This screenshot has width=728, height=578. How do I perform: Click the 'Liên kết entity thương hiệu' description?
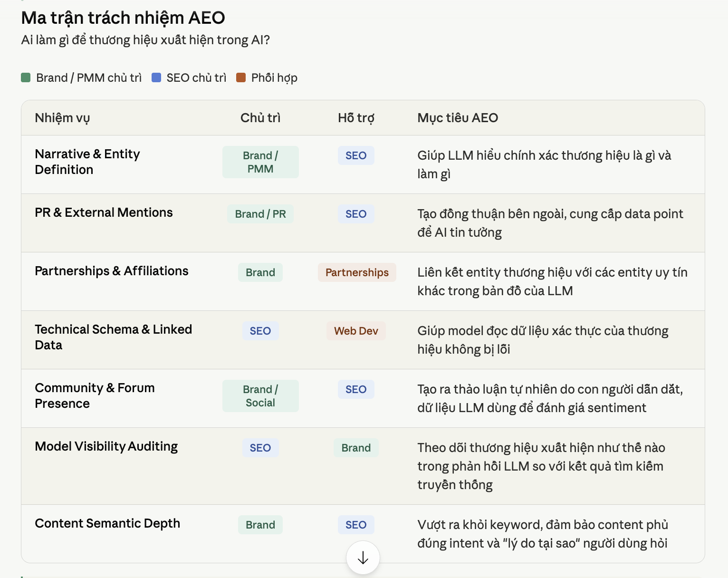(552, 281)
